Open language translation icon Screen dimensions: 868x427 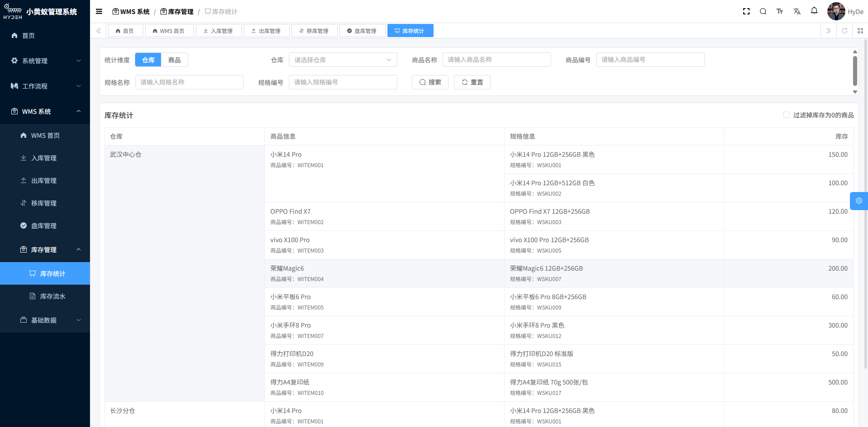click(x=797, y=11)
